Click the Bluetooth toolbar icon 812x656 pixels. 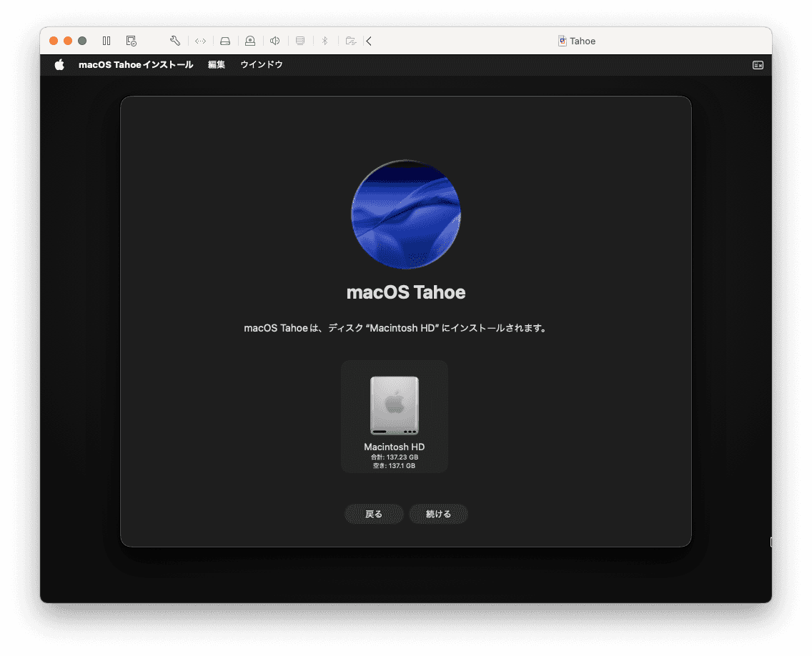pyautogui.click(x=325, y=41)
